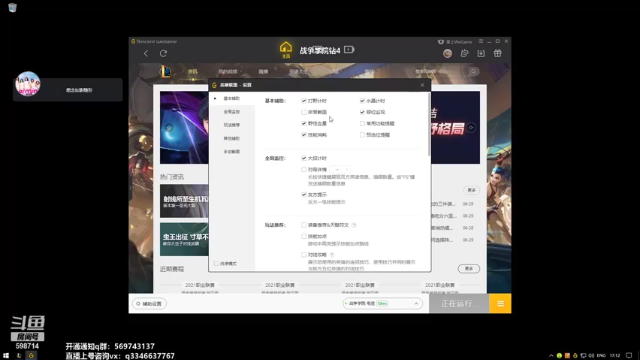Switch to the 我的战绩 tab
The height and width of the screenshot is (360, 640).
pos(228,71)
